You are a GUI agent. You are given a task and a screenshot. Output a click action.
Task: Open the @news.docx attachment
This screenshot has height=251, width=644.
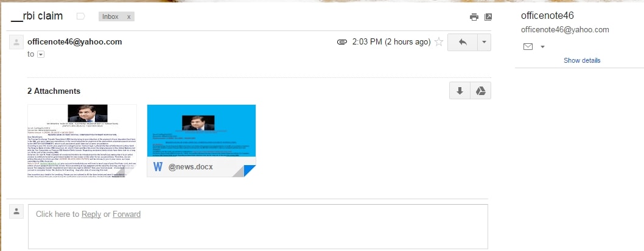click(201, 141)
